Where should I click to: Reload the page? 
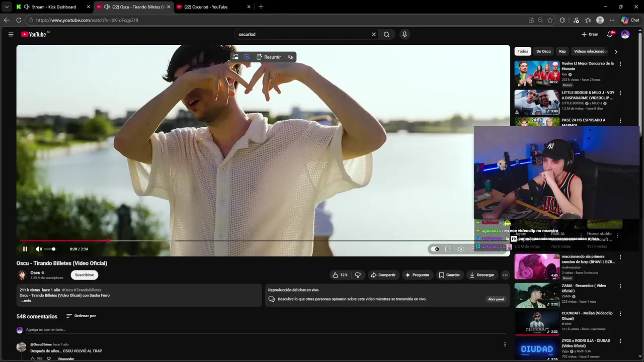point(19,20)
